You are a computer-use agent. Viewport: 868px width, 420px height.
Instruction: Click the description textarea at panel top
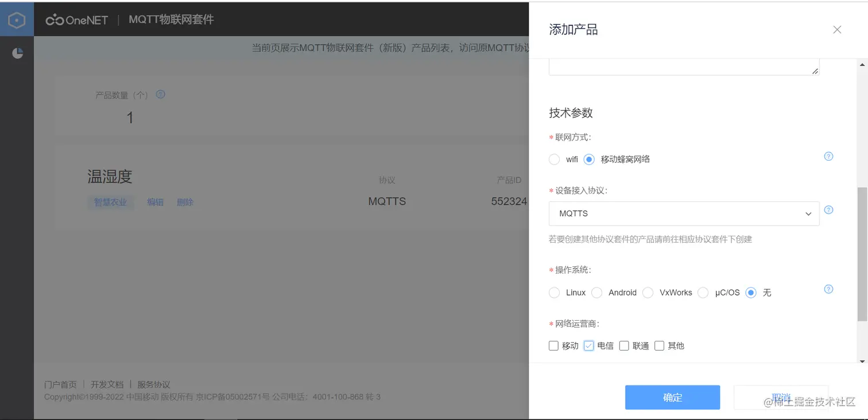(x=684, y=67)
